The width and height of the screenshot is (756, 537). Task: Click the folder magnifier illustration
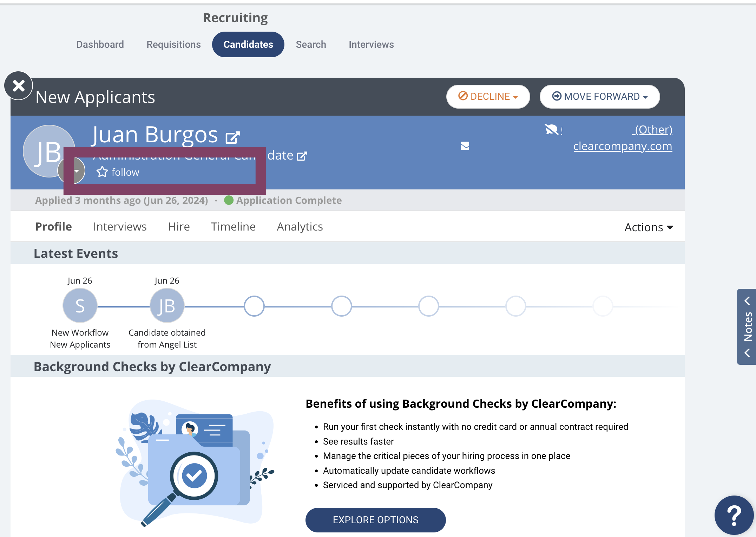pos(195,462)
